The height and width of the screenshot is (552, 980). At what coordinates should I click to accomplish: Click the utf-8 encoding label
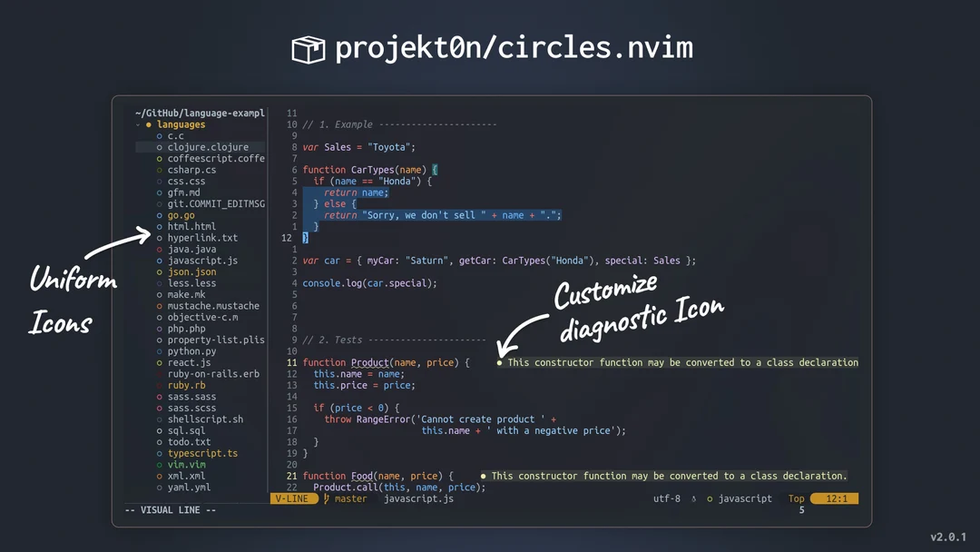667,498
